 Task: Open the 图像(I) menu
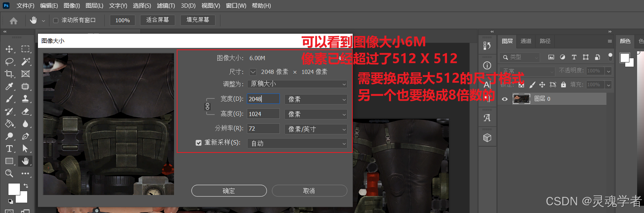coord(72,6)
